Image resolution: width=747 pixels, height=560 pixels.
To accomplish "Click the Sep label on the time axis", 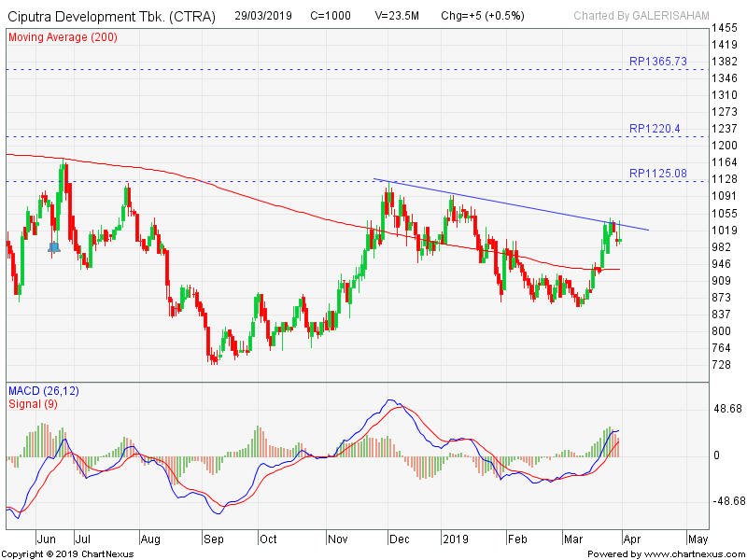I will [x=213, y=539].
